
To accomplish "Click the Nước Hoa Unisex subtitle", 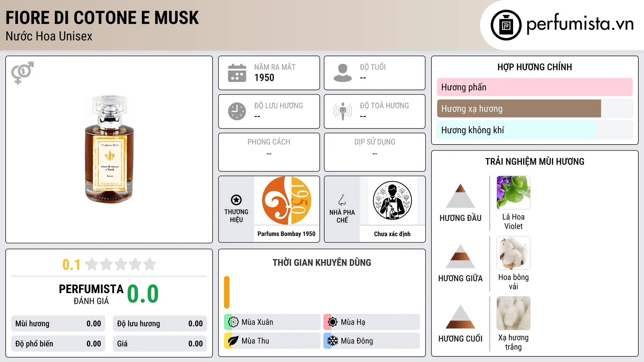I will point(49,36).
